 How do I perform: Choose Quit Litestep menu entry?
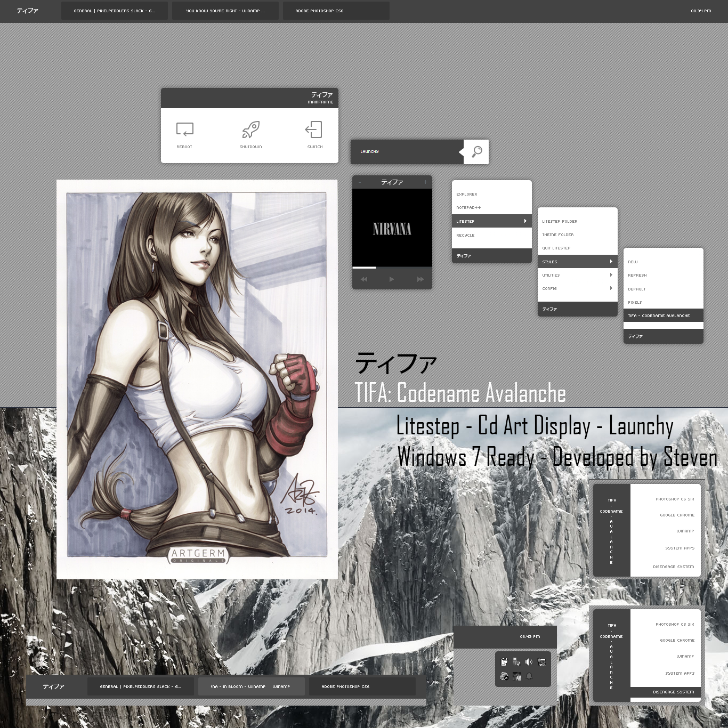tap(578, 248)
